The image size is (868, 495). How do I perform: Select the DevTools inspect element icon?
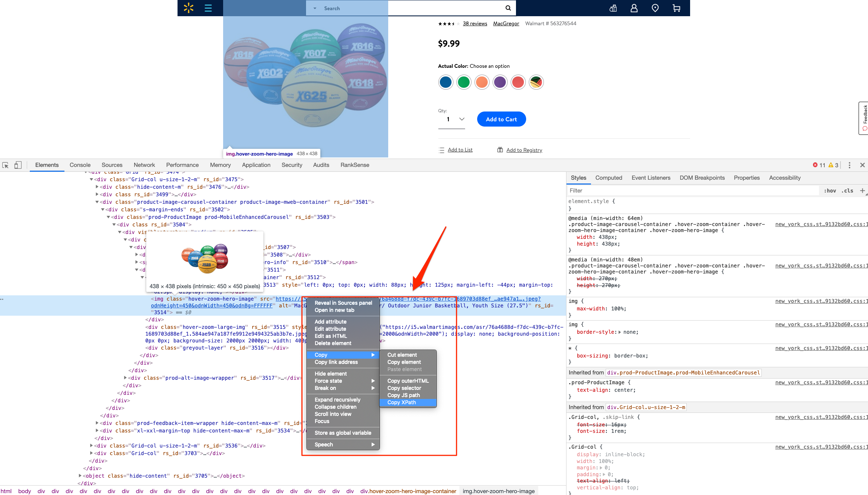pos(5,165)
